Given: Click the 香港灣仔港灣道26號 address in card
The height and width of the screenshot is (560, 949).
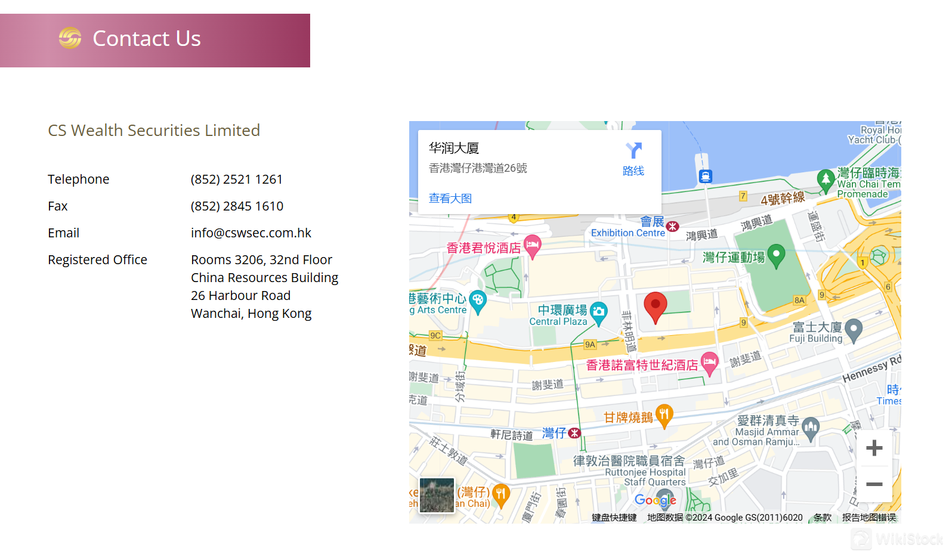Looking at the screenshot, I should point(478,168).
